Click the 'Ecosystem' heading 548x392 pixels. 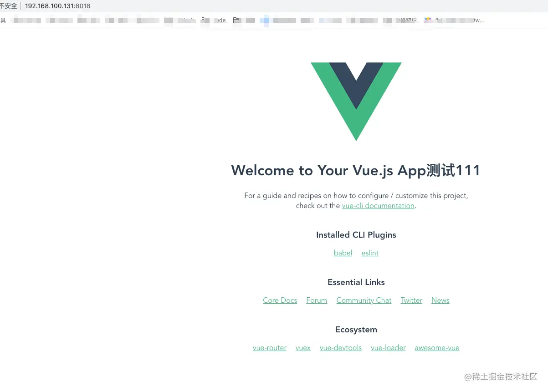356,330
